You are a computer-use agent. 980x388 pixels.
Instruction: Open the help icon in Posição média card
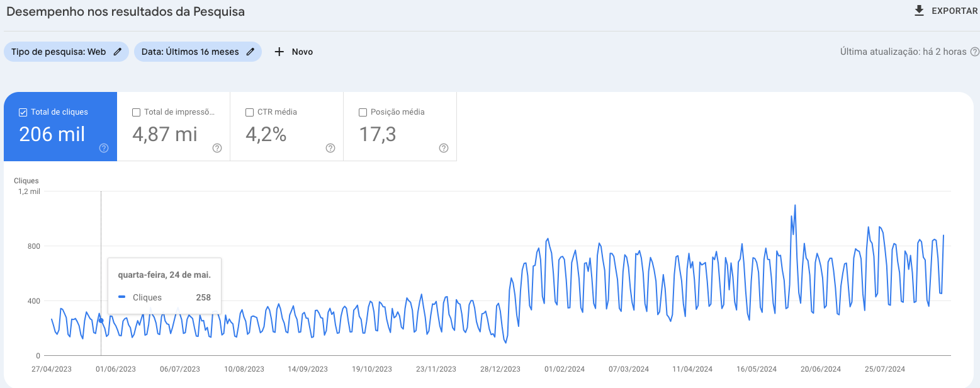[444, 148]
